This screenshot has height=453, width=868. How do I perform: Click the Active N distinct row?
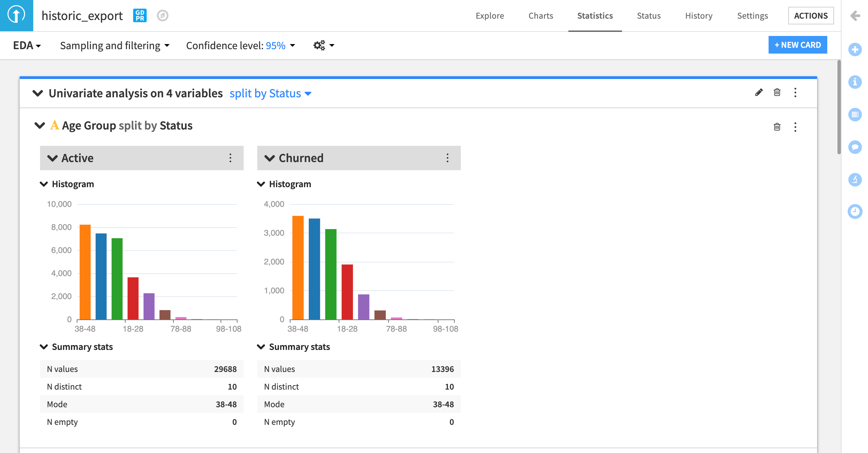click(142, 387)
